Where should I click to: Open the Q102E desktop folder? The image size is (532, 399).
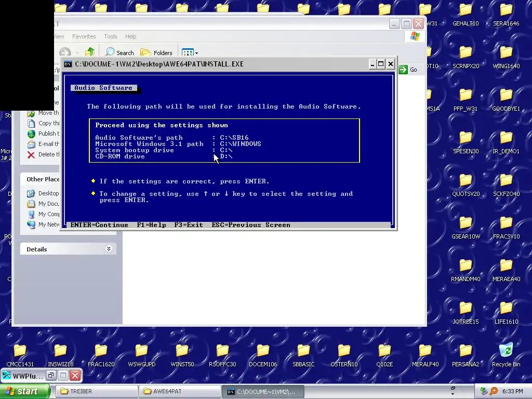384,355
